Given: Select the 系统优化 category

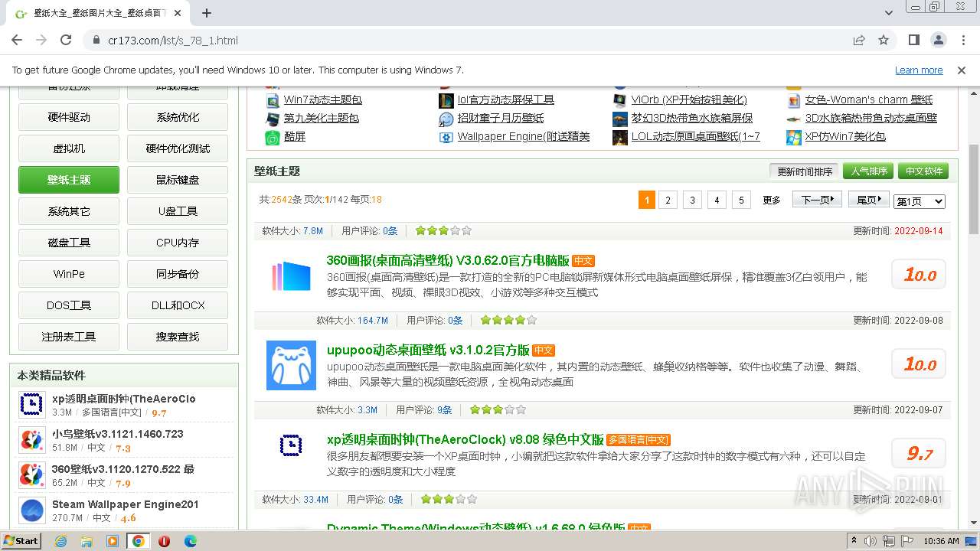Looking at the screenshot, I should [178, 117].
